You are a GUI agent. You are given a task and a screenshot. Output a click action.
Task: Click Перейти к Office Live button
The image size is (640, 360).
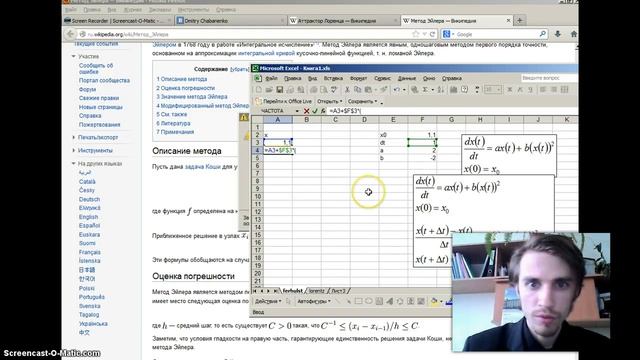(284, 101)
